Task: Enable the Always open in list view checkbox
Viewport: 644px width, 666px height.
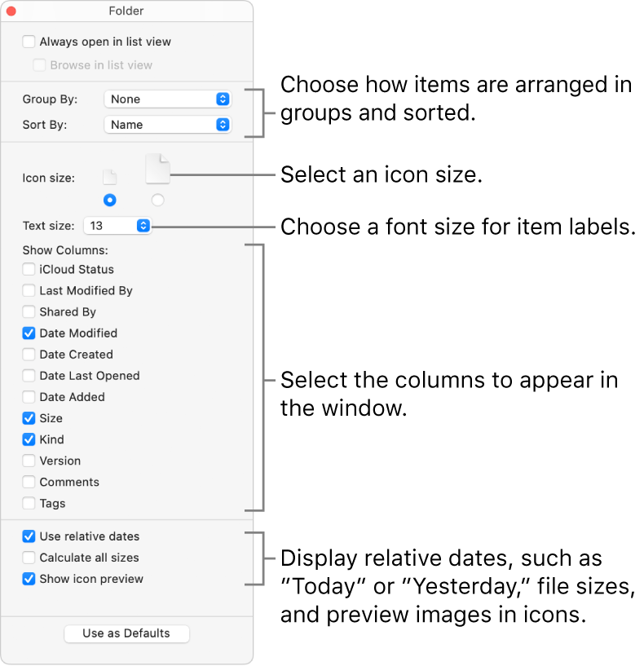Action: [x=29, y=42]
